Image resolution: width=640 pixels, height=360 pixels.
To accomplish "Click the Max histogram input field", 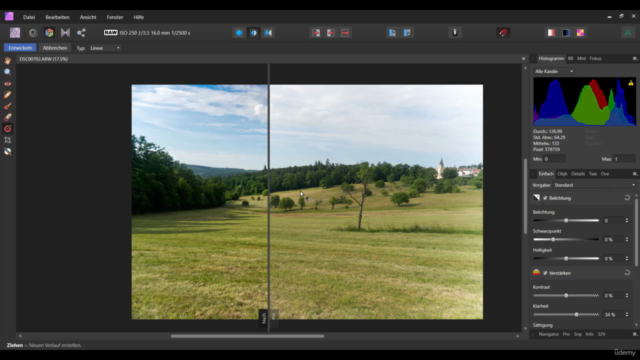I will pos(624,159).
